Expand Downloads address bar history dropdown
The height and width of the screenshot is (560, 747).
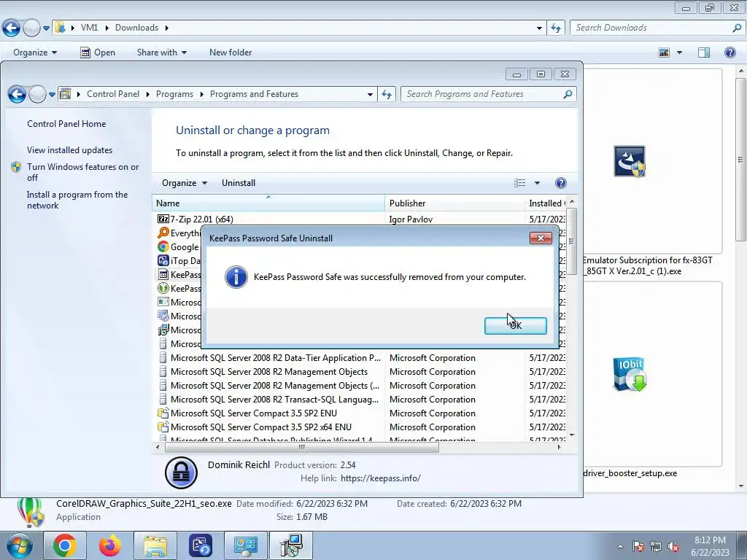click(539, 28)
